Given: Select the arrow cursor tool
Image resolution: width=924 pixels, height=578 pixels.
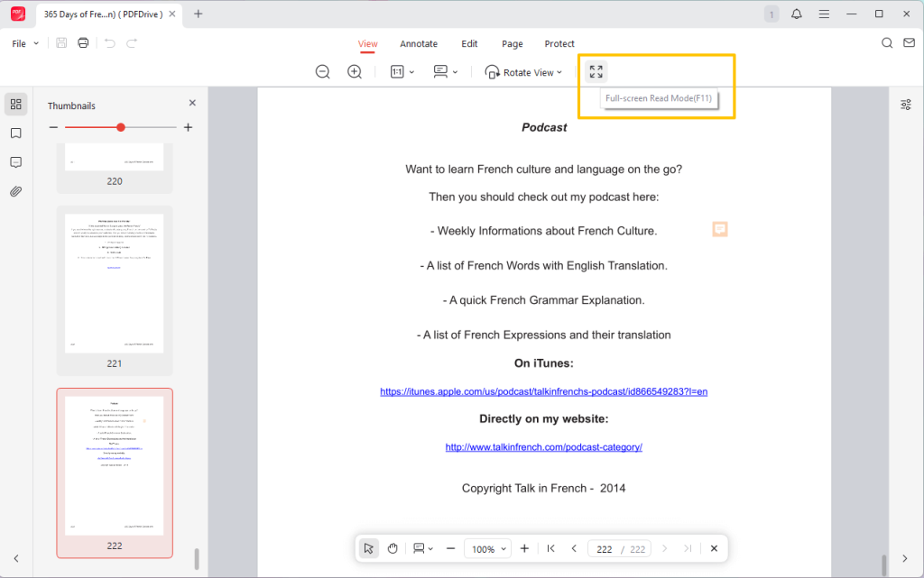Looking at the screenshot, I should 368,548.
